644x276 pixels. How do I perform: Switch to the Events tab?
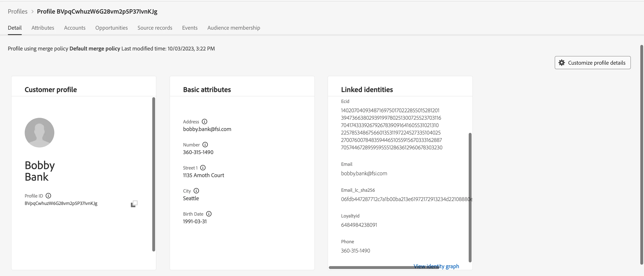click(190, 28)
